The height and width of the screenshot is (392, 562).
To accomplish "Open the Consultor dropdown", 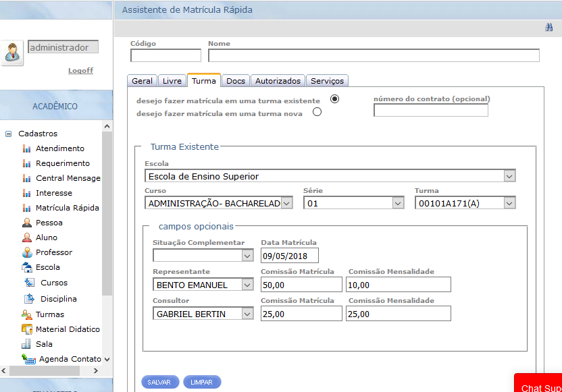I will point(247,314).
